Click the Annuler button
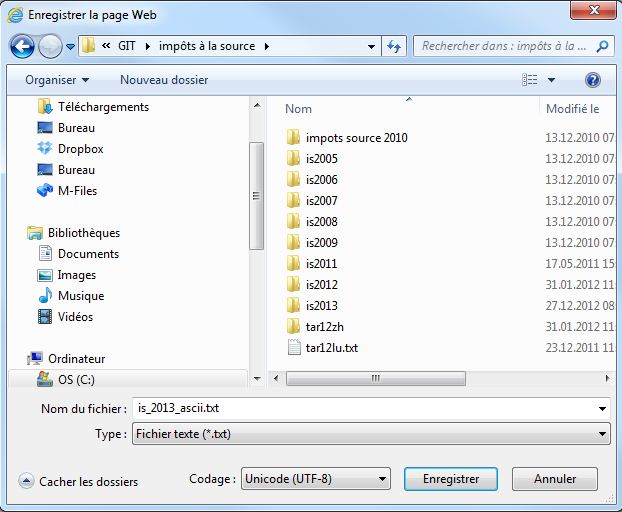The image size is (622, 512). coord(555,479)
